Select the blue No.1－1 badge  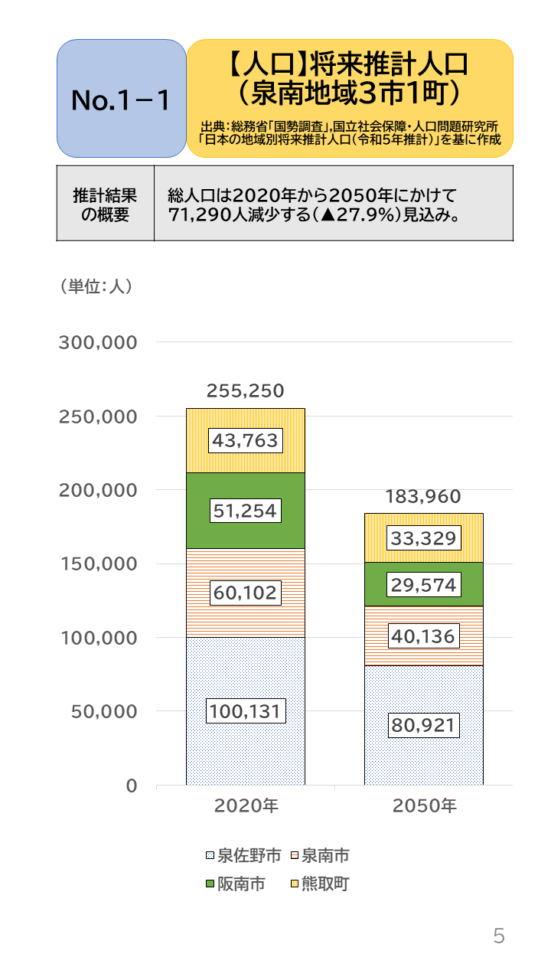point(121,99)
